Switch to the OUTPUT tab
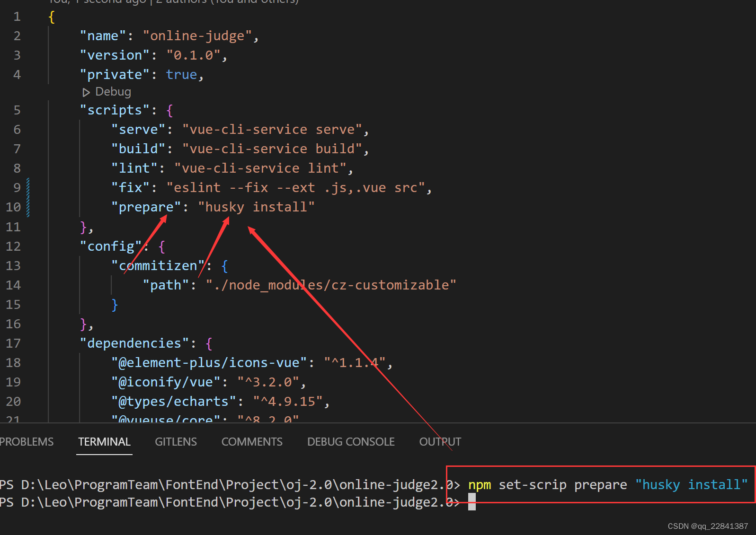The image size is (756, 535). tap(440, 441)
